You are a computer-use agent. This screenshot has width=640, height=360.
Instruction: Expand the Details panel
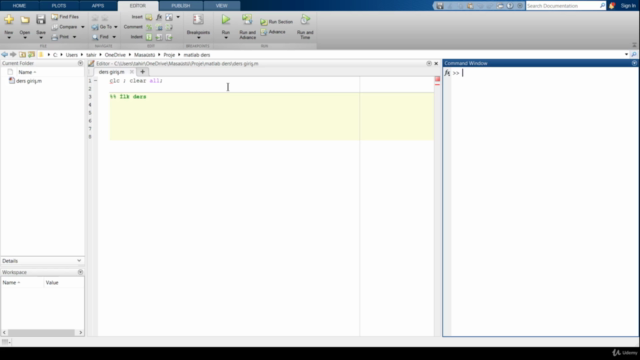pyautogui.click(x=79, y=261)
